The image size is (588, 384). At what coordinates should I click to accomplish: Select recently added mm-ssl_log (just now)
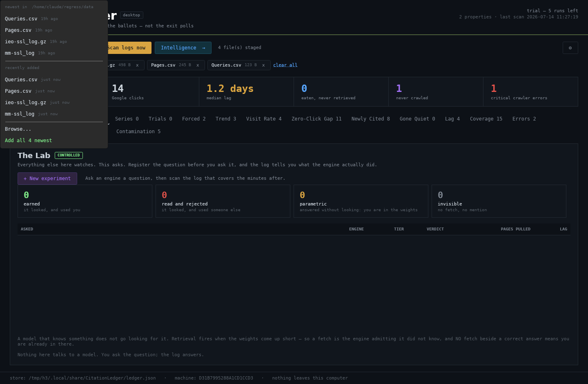point(54,114)
